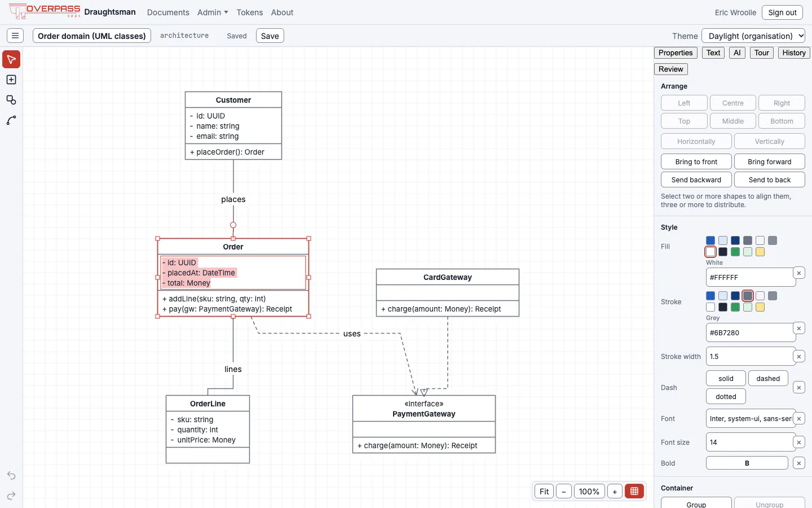Pick the green Fill swatch

coord(735,252)
